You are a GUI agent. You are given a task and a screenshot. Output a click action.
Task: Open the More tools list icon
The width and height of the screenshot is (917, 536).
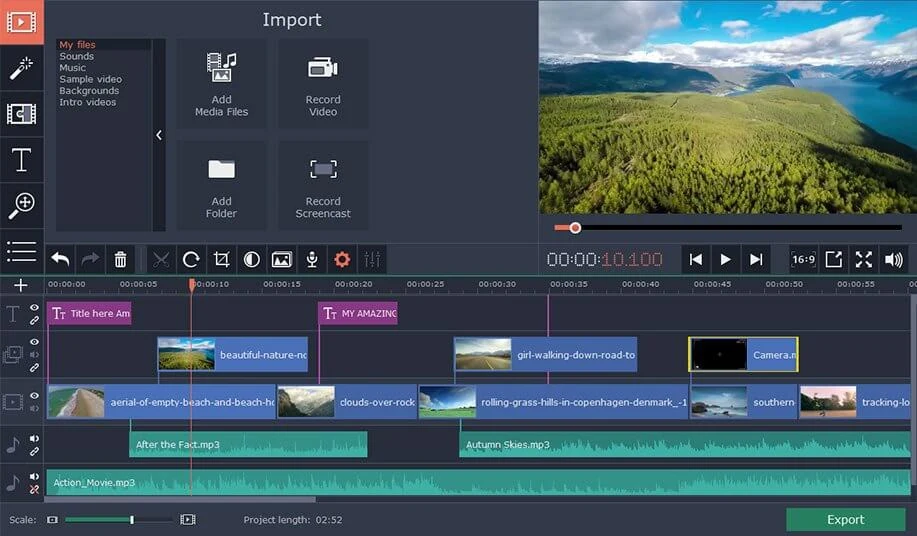click(22, 251)
